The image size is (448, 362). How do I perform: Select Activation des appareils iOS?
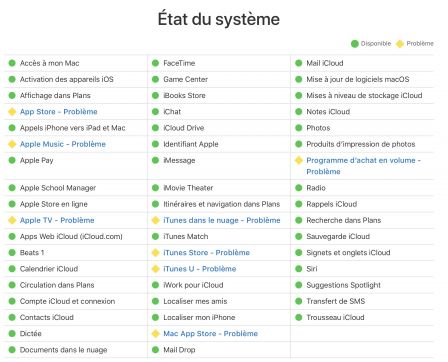click(x=67, y=79)
